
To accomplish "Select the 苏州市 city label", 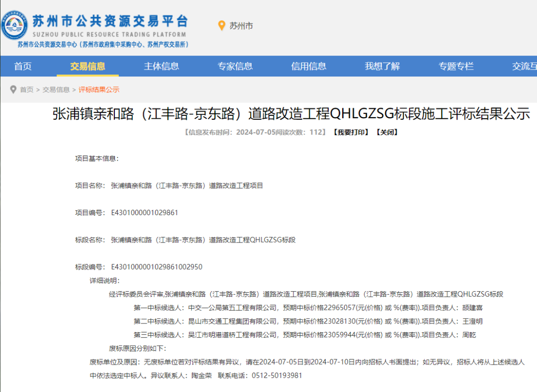I will coord(241,26).
